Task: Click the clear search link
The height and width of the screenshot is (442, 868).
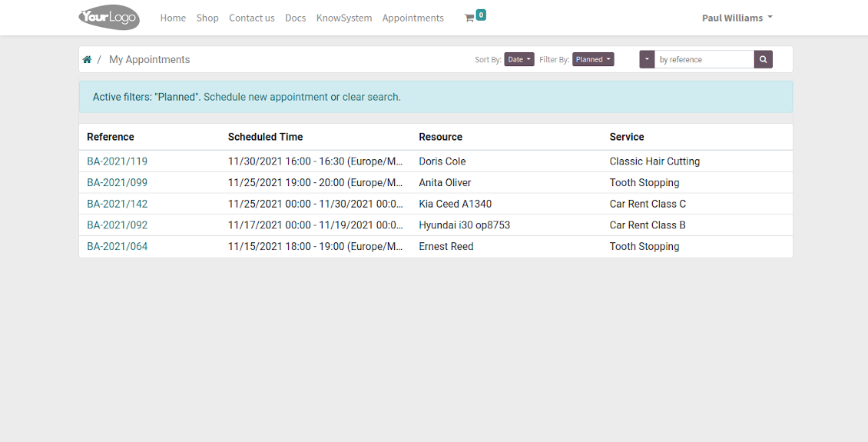Action: tap(370, 97)
